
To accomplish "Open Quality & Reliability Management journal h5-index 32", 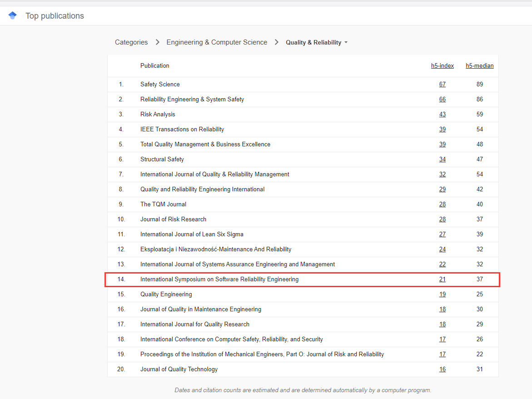I will coord(443,174).
